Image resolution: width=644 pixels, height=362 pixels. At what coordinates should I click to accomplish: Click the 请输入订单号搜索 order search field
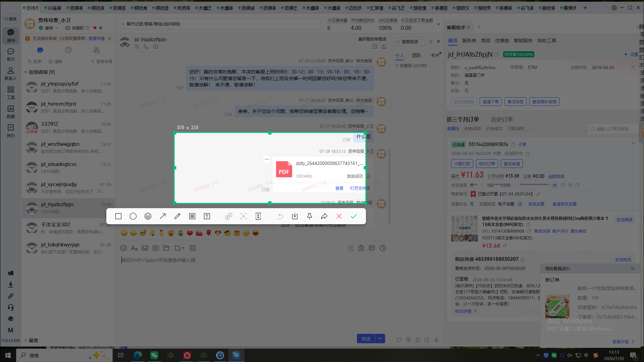tap(613, 129)
